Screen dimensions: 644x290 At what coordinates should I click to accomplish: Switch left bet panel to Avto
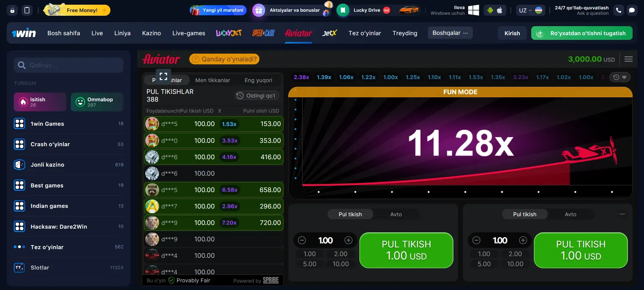[396, 214]
